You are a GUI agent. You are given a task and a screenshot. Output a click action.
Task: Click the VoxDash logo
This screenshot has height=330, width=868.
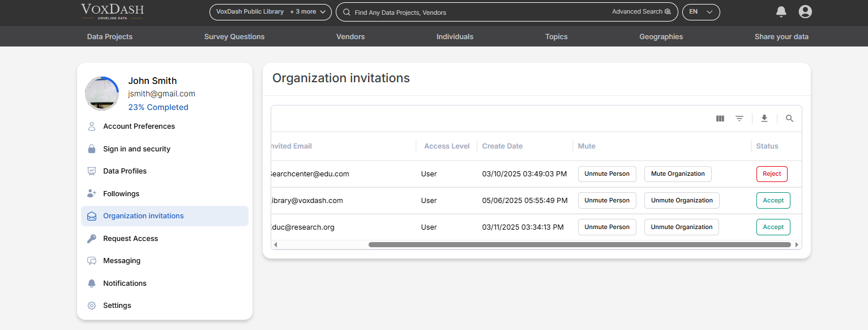click(x=112, y=11)
